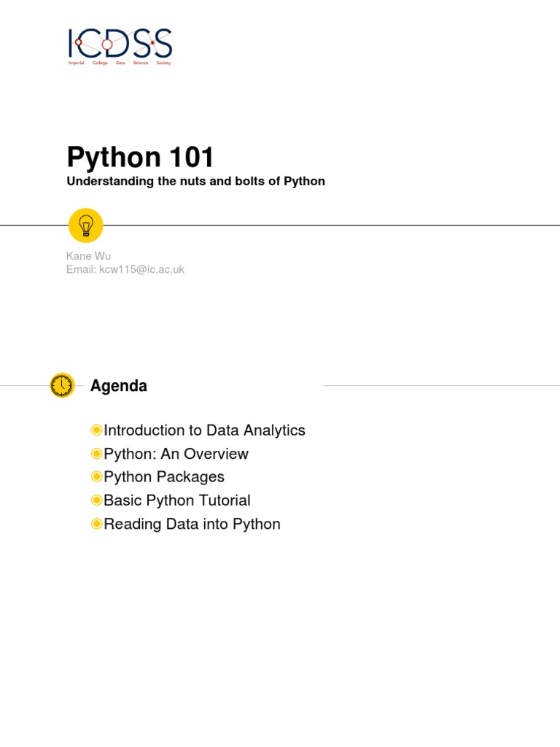Click the yellow lightbulb icon

pos(85,225)
